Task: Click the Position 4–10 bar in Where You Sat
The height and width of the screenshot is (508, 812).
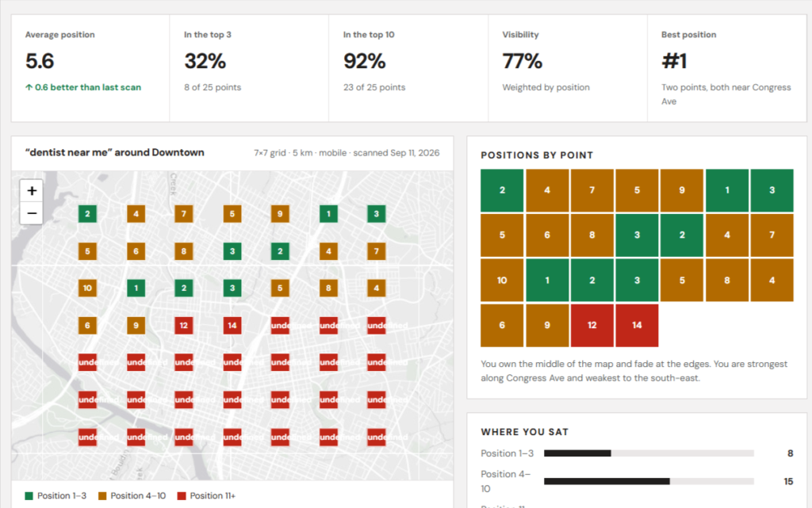Action: click(x=649, y=481)
